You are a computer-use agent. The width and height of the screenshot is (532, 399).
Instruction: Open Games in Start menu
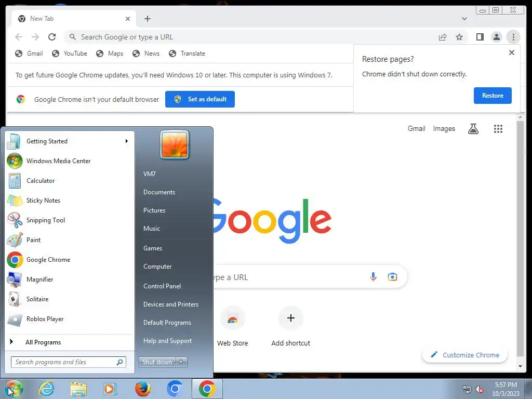tap(153, 248)
